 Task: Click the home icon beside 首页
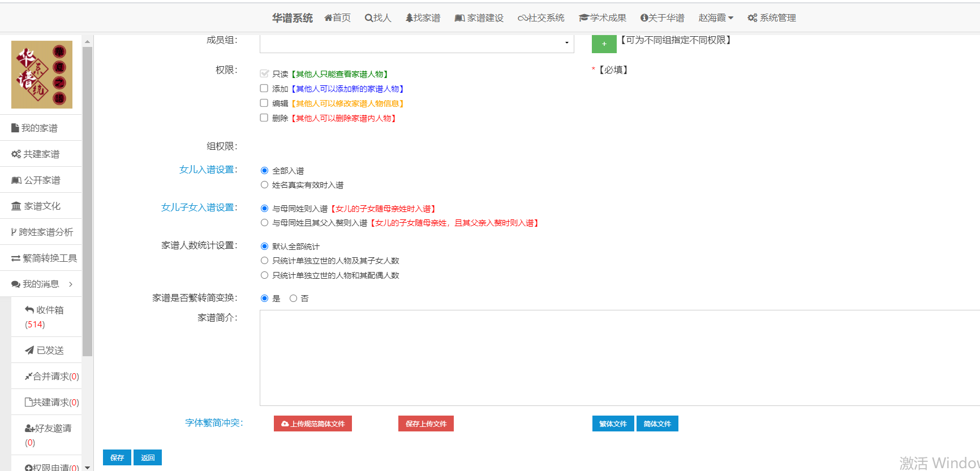pyautogui.click(x=328, y=18)
